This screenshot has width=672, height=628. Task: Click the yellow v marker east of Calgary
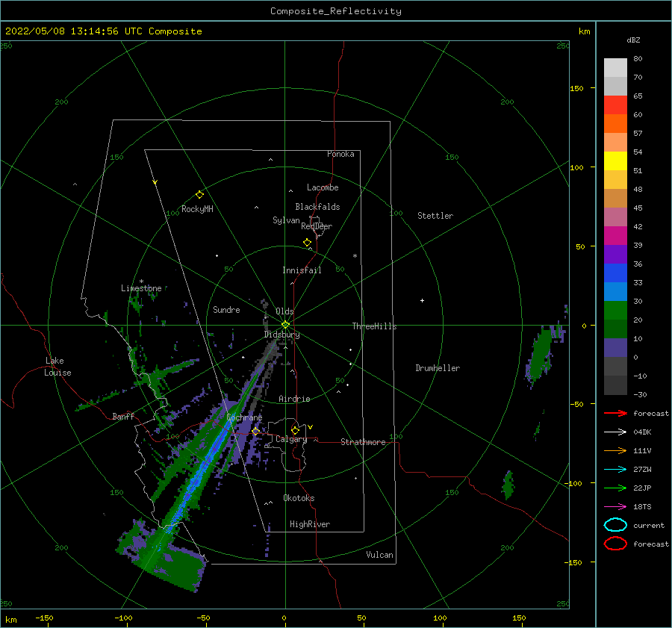pos(310,427)
